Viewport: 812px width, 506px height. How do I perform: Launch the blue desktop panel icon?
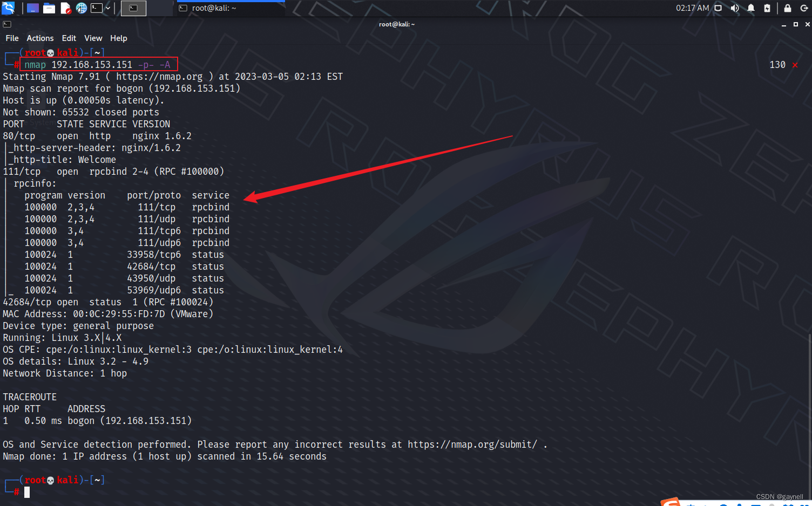tap(33, 8)
